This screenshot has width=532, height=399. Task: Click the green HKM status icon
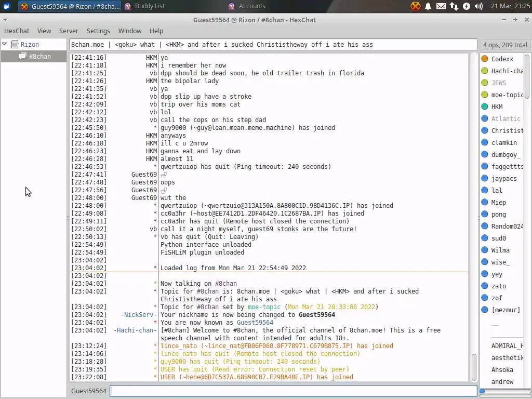coord(485,107)
